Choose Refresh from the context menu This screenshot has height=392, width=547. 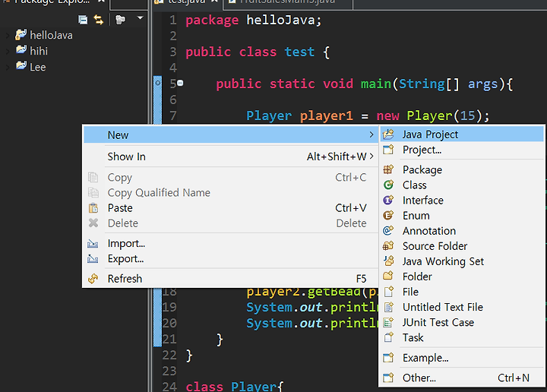pos(231,279)
